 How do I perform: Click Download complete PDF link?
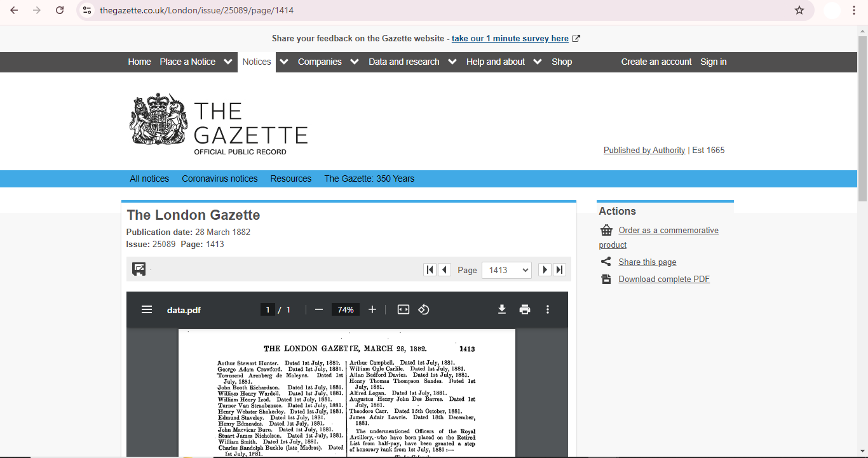pyautogui.click(x=664, y=280)
